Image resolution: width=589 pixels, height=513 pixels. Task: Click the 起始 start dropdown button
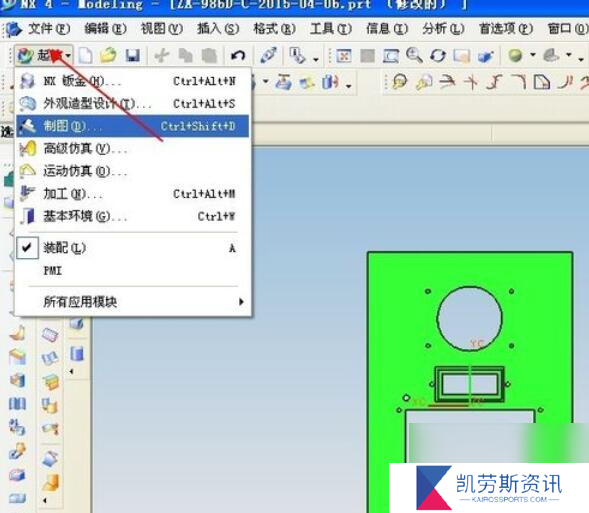(44, 56)
